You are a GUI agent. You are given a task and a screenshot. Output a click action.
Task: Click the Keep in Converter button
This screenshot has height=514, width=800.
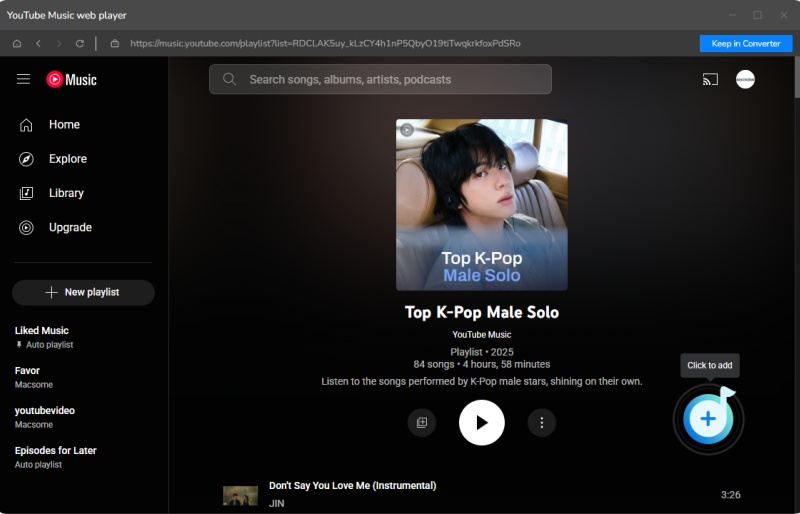[x=745, y=43]
